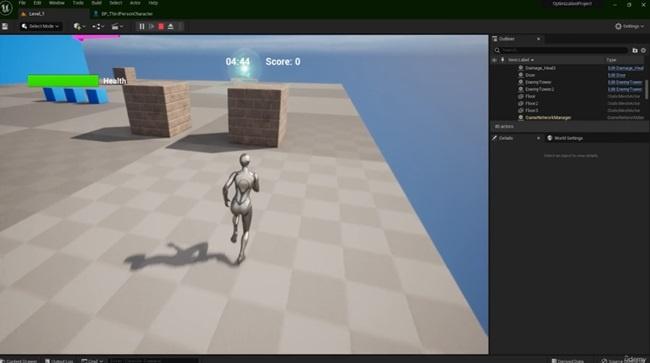Open the File menu
The image size is (650, 363).
click(22, 3)
